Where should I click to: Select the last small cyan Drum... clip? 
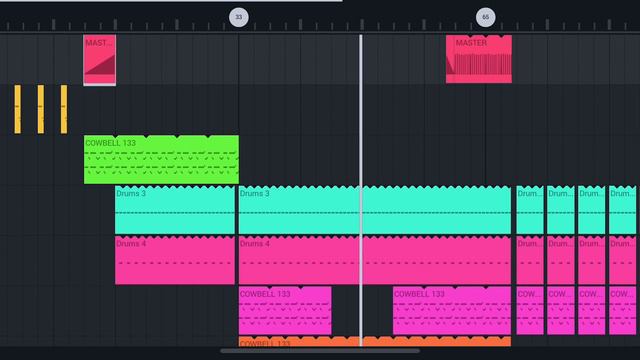click(x=622, y=210)
